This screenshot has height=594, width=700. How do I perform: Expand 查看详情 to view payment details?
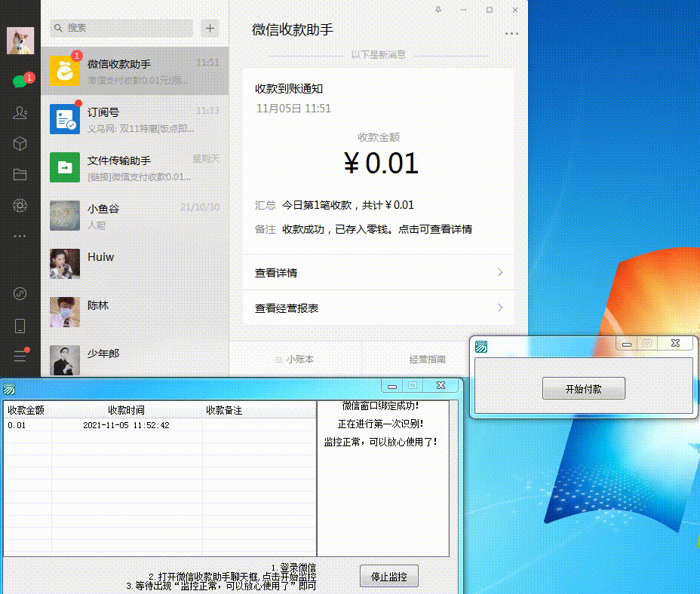(x=377, y=272)
